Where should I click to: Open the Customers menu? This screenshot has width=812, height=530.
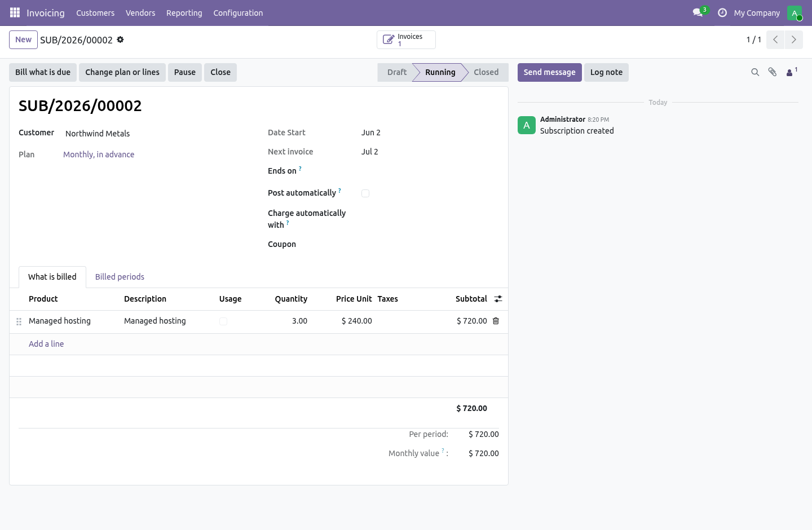[95, 12]
